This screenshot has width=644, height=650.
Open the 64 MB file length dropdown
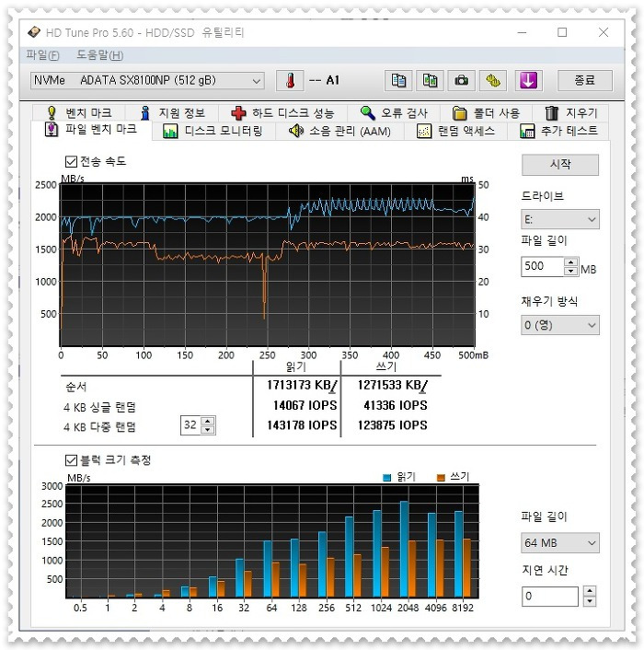pos(560,542)
